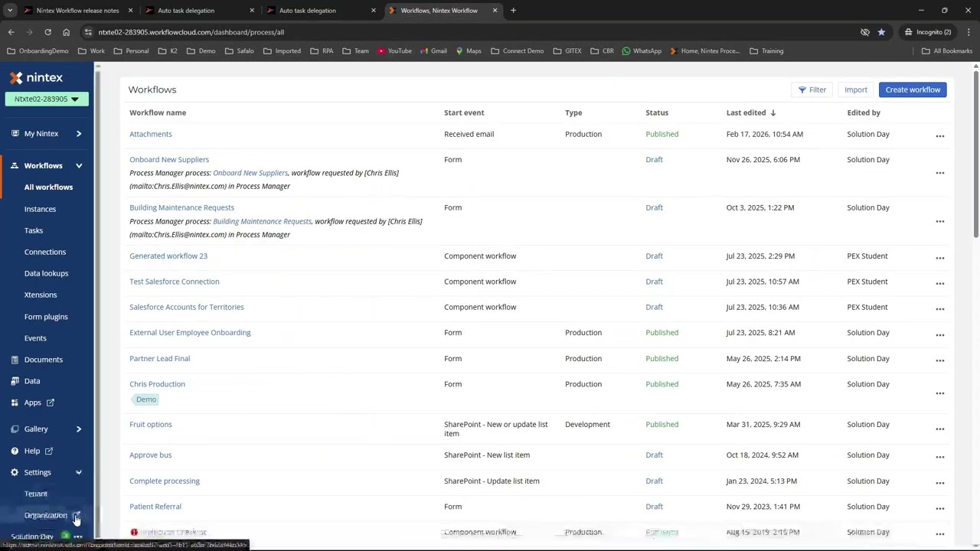Go to Data lookups in sidebar
Image resolution: width=980 pixels, height=551 pixels.
[46, 273]
